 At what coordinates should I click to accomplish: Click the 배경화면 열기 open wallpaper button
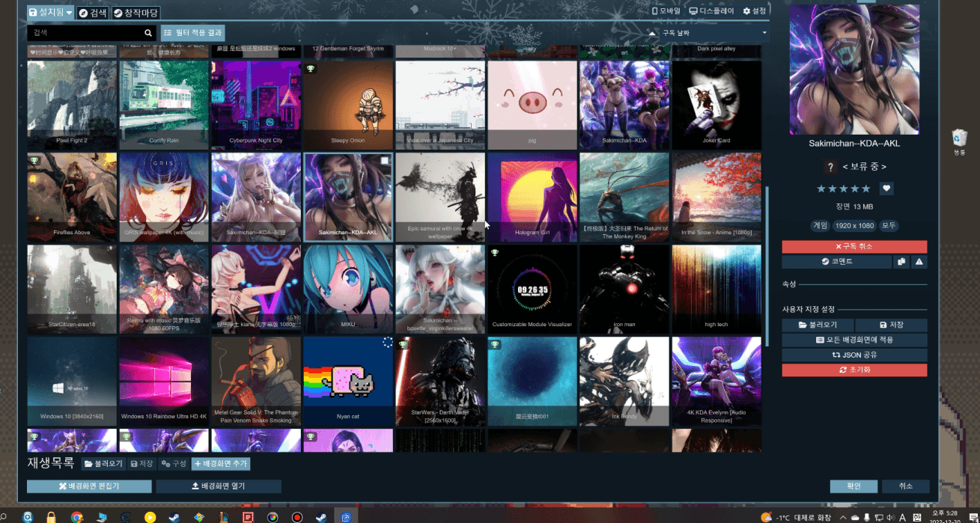(219, 486)
